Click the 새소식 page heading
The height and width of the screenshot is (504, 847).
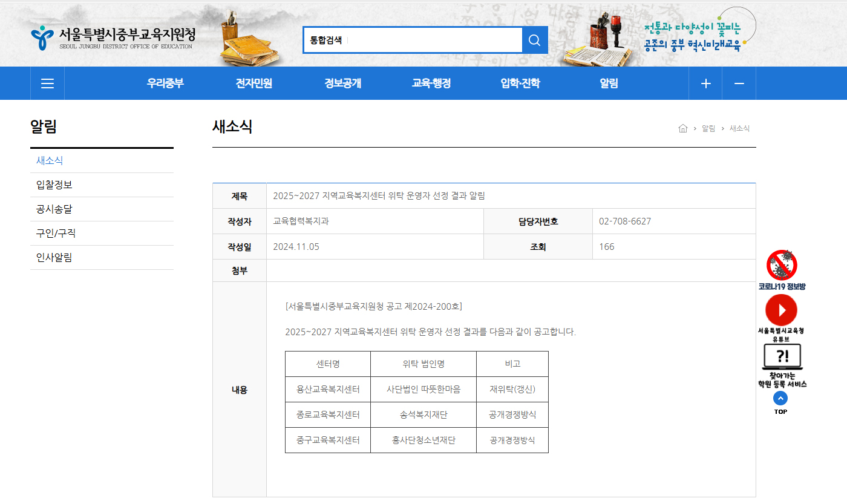pos(232,127)
